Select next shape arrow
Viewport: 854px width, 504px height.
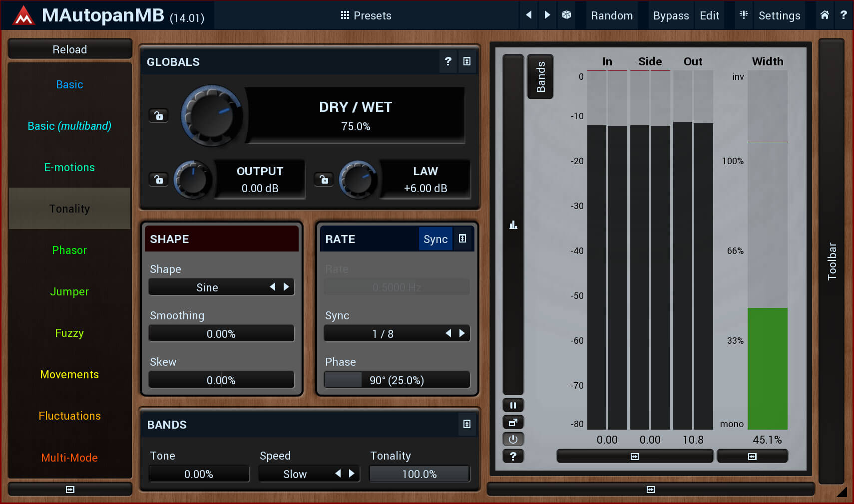click(x=286, y=287)
